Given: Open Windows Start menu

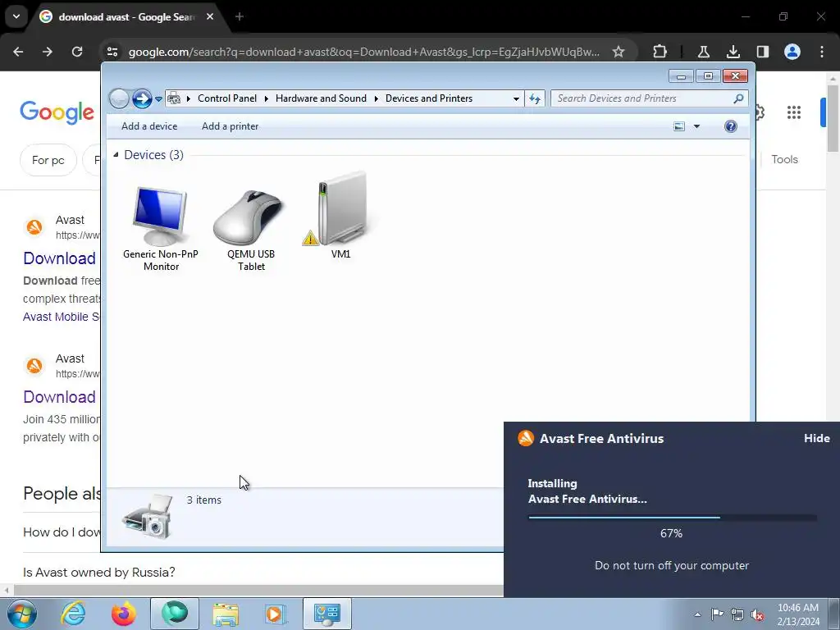Looking at the screenshot, I should tap(21, 614).
